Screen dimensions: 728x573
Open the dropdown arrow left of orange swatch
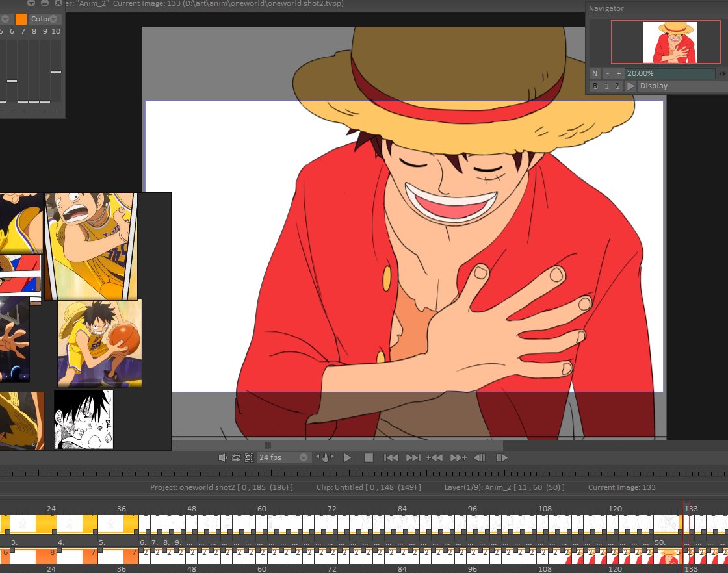pos(5,19)
